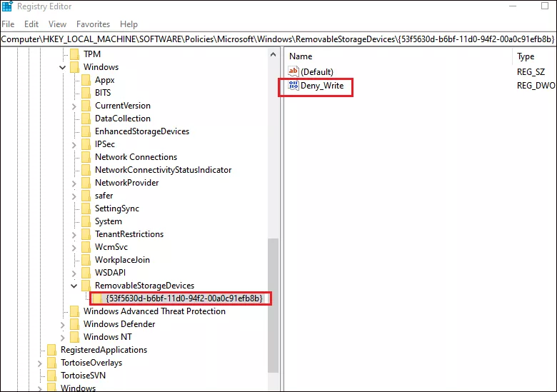
Task: Expand the Windows Defender key
Action: [63, 324]
